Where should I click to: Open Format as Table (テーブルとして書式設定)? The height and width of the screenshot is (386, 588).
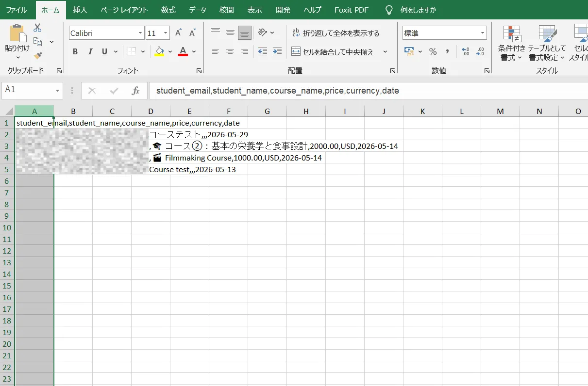[x=547, y=43]
